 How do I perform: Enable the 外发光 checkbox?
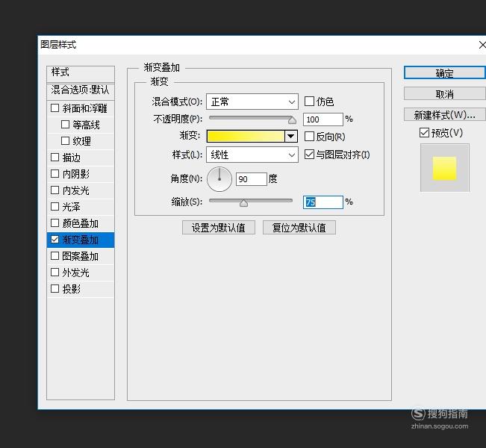pyautogui.click(x=54, y=273)
